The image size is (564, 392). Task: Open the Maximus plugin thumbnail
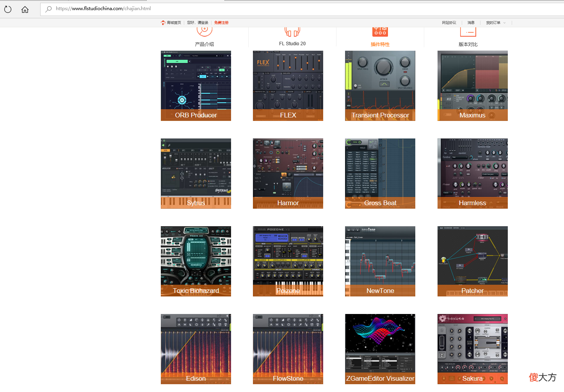click(473, 86)
